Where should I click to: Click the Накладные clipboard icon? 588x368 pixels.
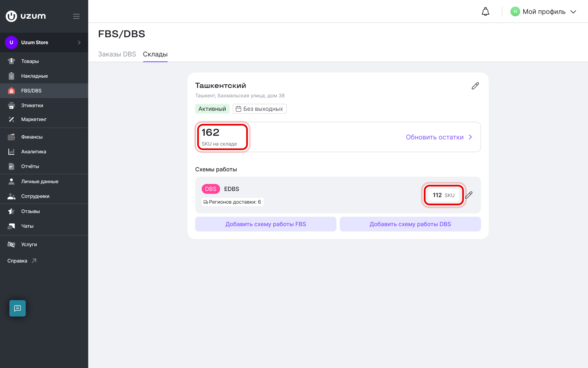click(x=11, y=76)
